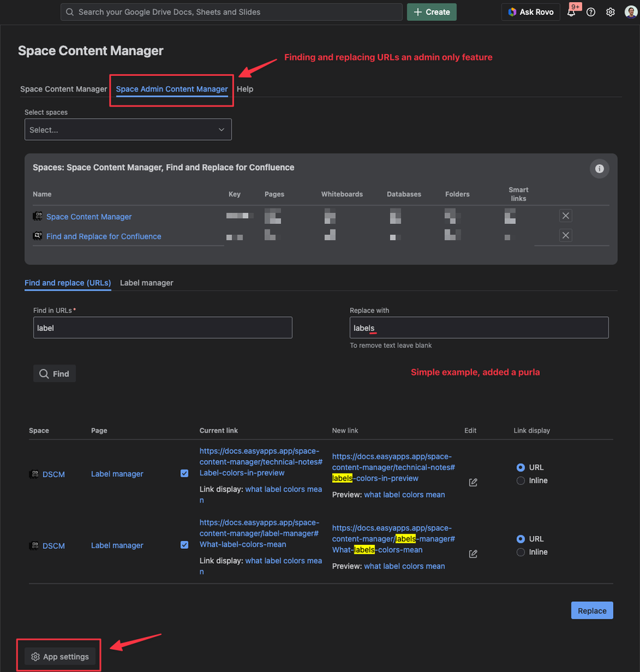Image resolution: width=640 pixels, height=672 pixels.
Task: Click the Replace button
Action: click(592, 611)
